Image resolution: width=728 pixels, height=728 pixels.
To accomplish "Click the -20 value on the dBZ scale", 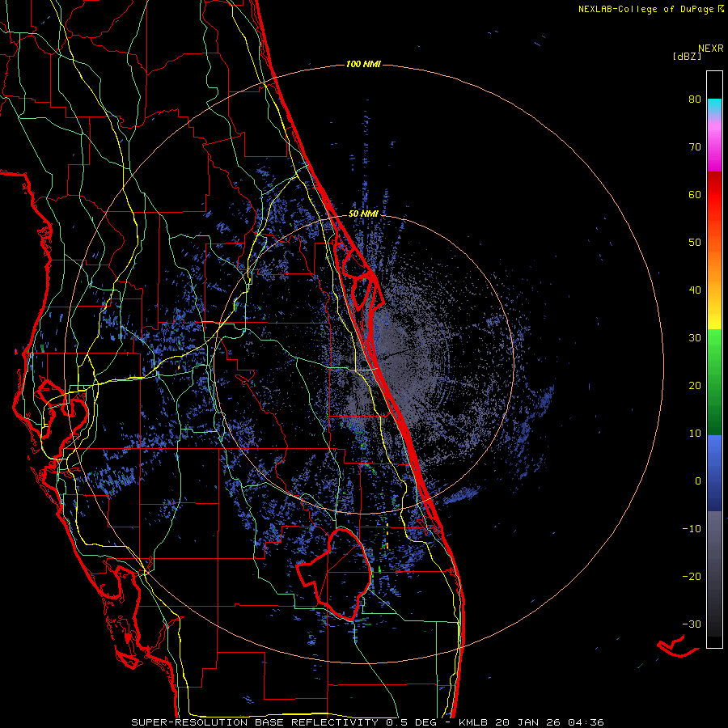I will 692,577.
